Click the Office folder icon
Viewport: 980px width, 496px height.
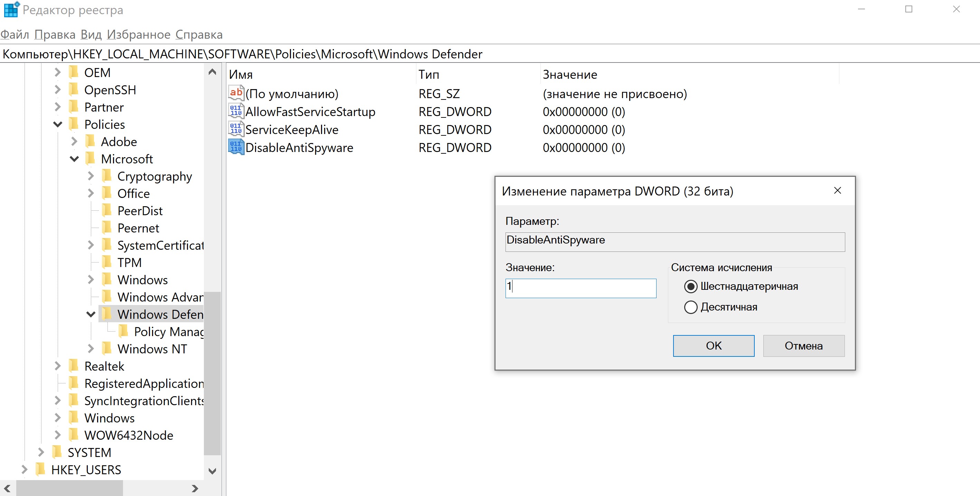[107, 193]
